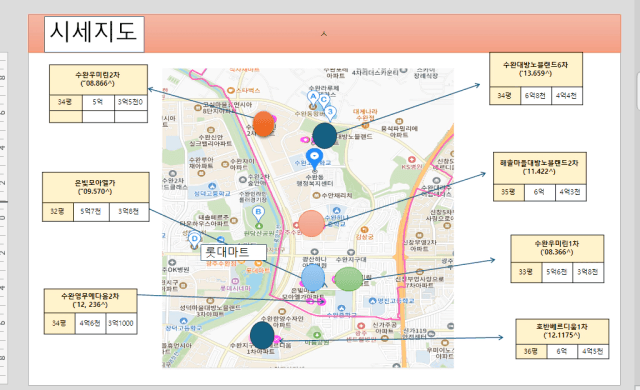This screenshot has width=640, height=390.
Task: Select the salmon pink circle on the map
Action: (311, 224)
